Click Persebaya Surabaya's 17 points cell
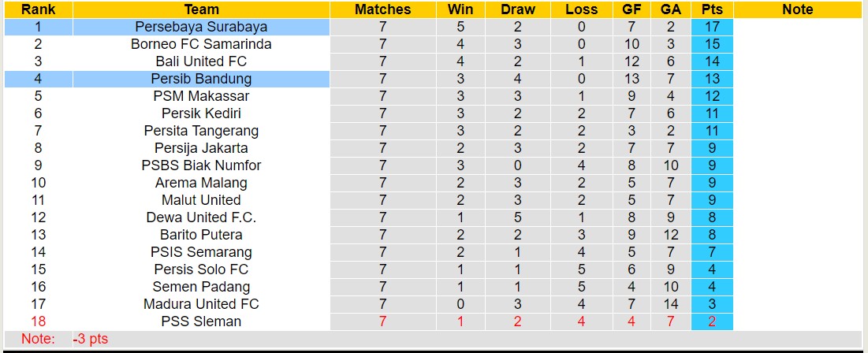Screen dimensions: 868x353 pyautogui.click(x=712, y=27)
